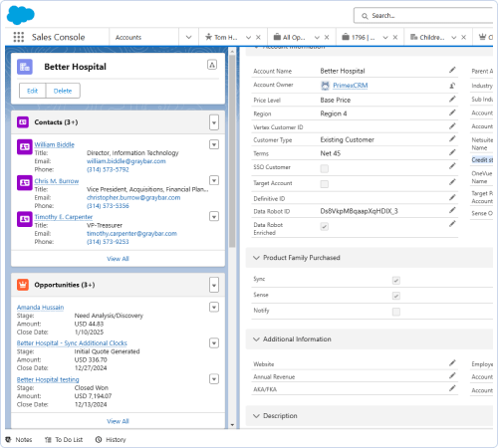Edit the Definitive ID pencil
Screen dimensions: 498x448
[x=452, y=197]
